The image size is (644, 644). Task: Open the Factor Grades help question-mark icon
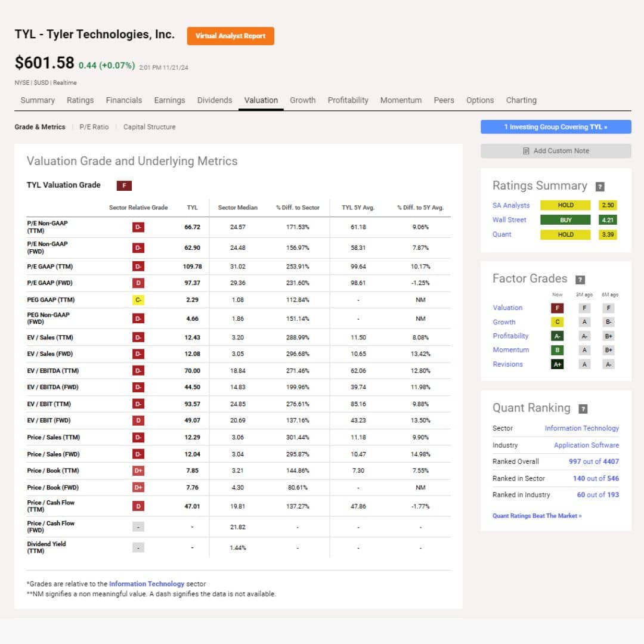pyautogui.click(x=580, y=280)
